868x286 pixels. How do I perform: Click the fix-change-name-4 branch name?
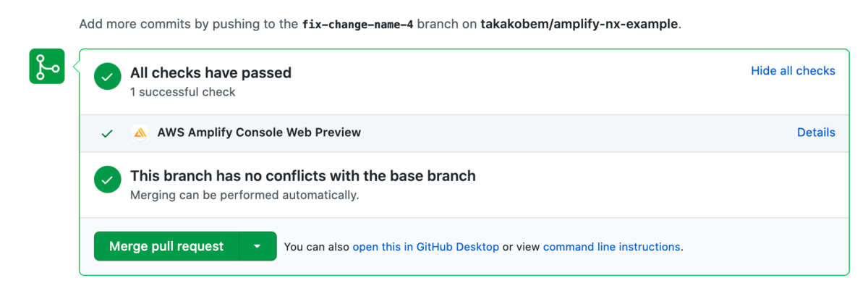click(x=358, y=24)
